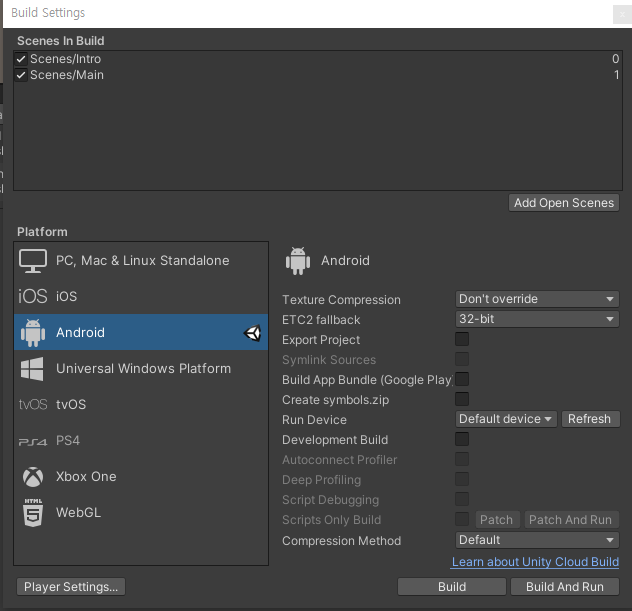Toggle the Scripts Only Build checkbox
Image resolution: width=632 pixels, height=611 pixels.
[x=462, y=519]
